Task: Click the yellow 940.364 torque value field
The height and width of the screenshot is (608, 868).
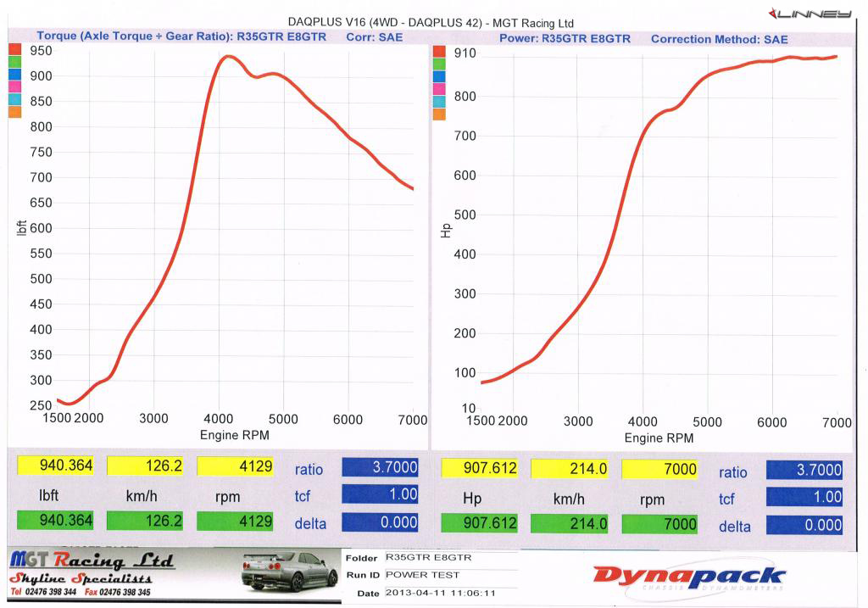Action: tap(55, 466)
